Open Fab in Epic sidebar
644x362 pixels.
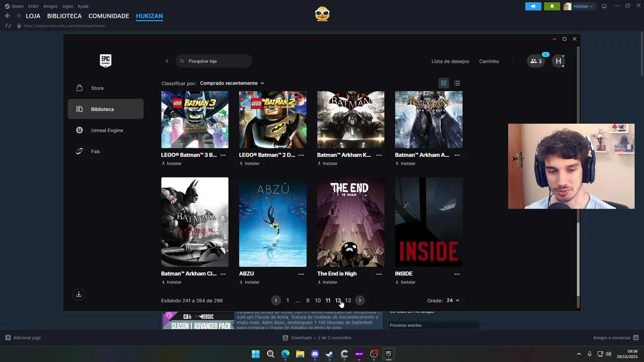pos(106,151)
